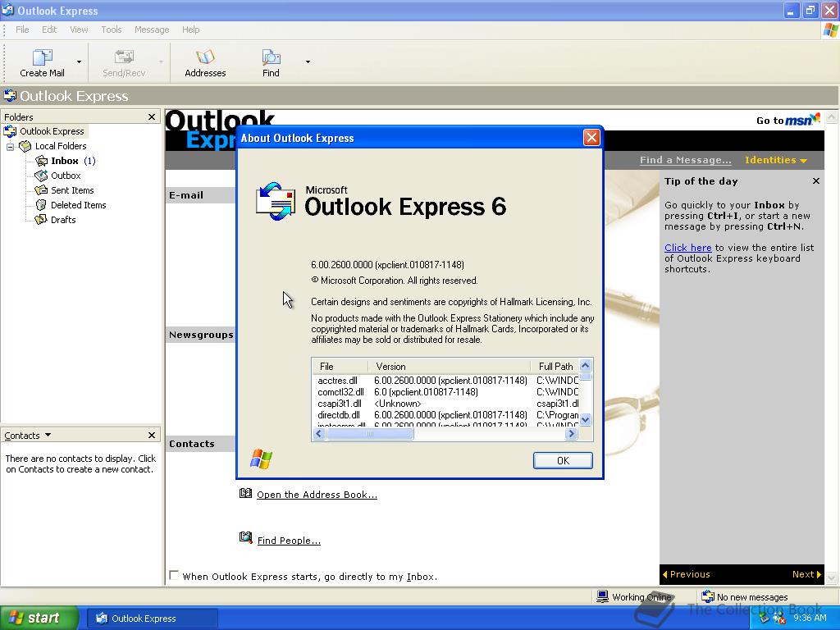Collapse the Local Folders tree node

[x=10, y=146]
